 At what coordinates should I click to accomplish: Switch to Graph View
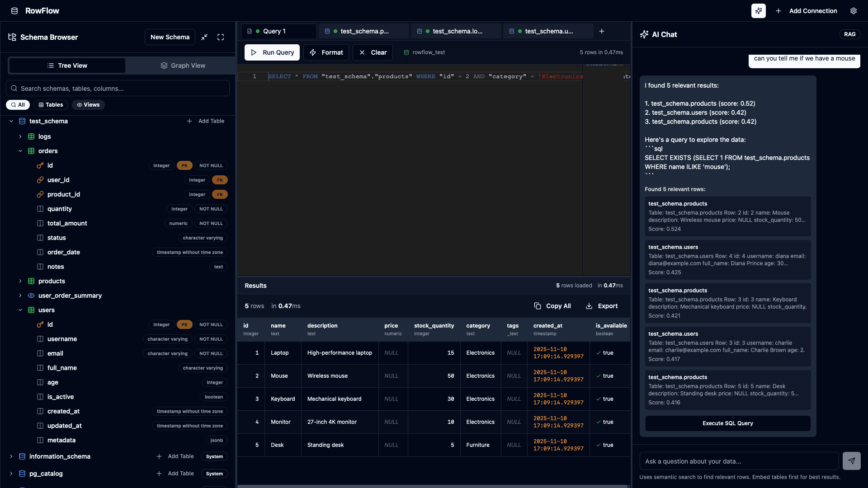coord(183,65)
